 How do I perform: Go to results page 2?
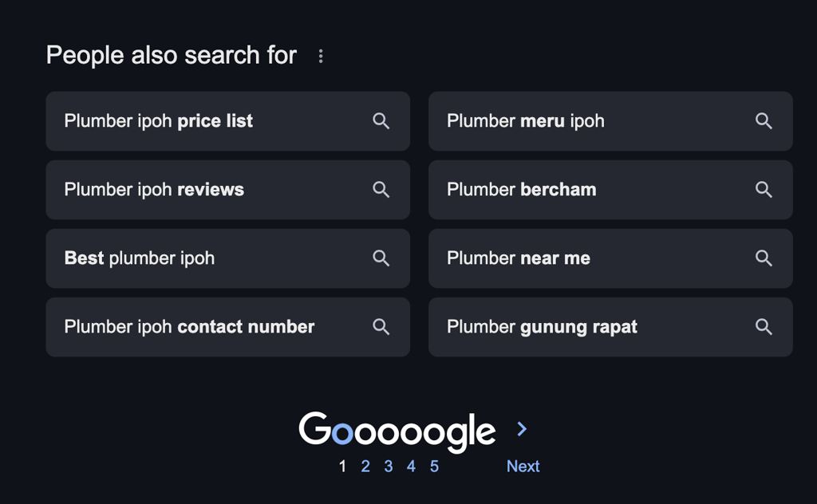pyautogui.click(x=365, y=467)
